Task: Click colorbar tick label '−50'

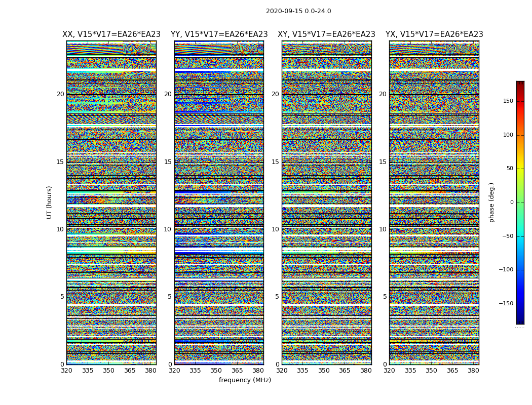Action: tap(508, 236)
